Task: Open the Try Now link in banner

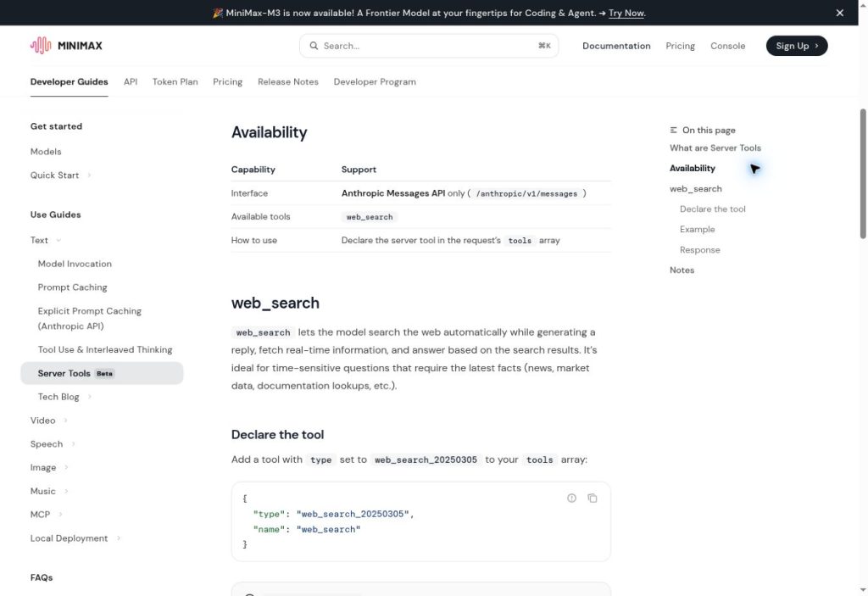Action: click(x=626, y=13)
